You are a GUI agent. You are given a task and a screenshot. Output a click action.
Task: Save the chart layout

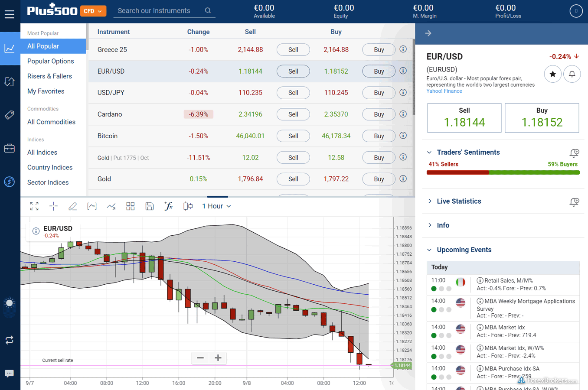point(150,206)
